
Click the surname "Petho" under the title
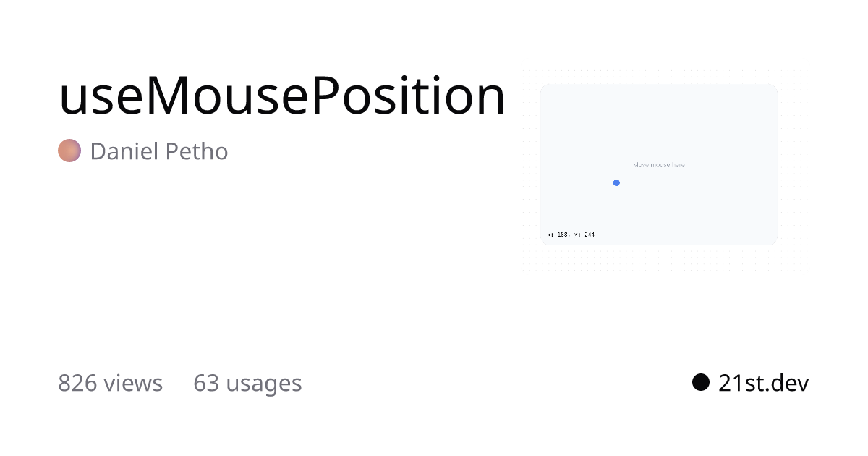pyautogui.click(x=197, y=151)
